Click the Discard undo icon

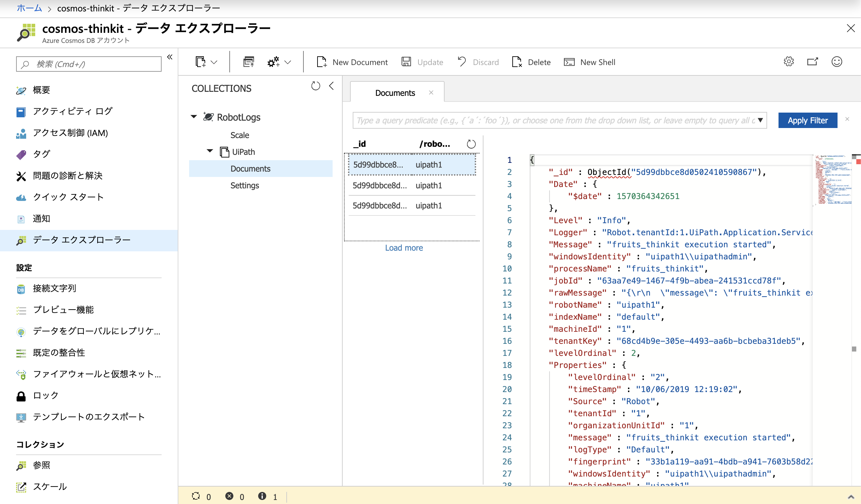point(462,62)
